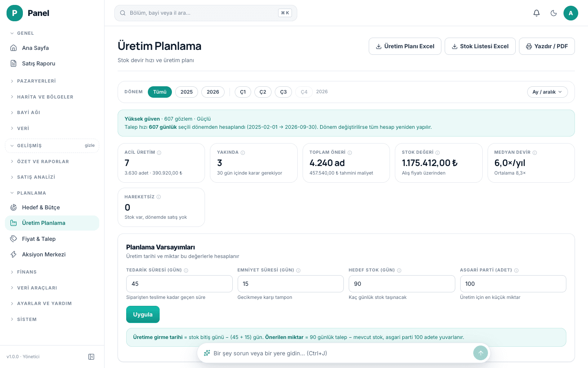Click the Acil Üretim info icon
The height and width of the screenshot is (368, 588).
click(159, 153)
